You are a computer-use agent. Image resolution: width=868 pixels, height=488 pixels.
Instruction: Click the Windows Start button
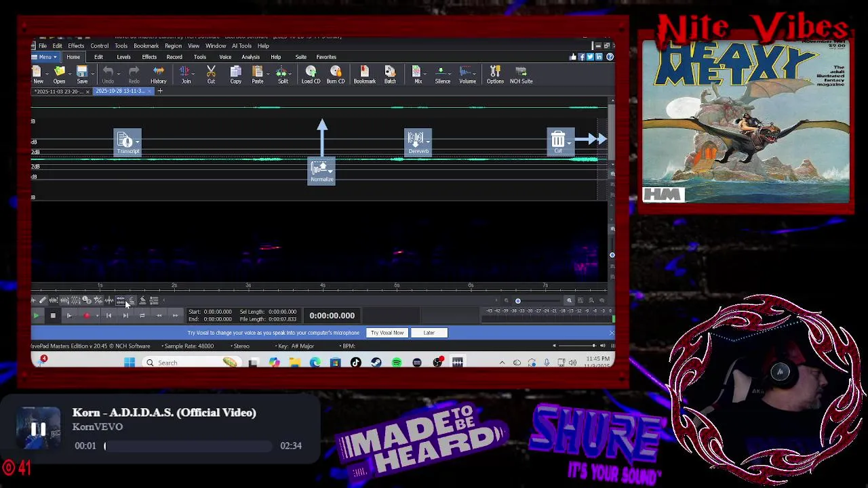pos(129,363)
